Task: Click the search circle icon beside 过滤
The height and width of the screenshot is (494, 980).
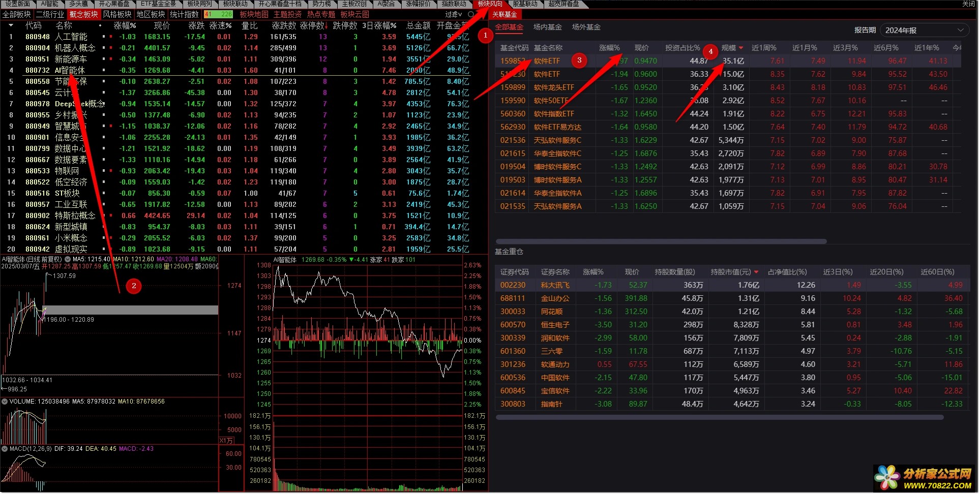Action: point(471,14)
